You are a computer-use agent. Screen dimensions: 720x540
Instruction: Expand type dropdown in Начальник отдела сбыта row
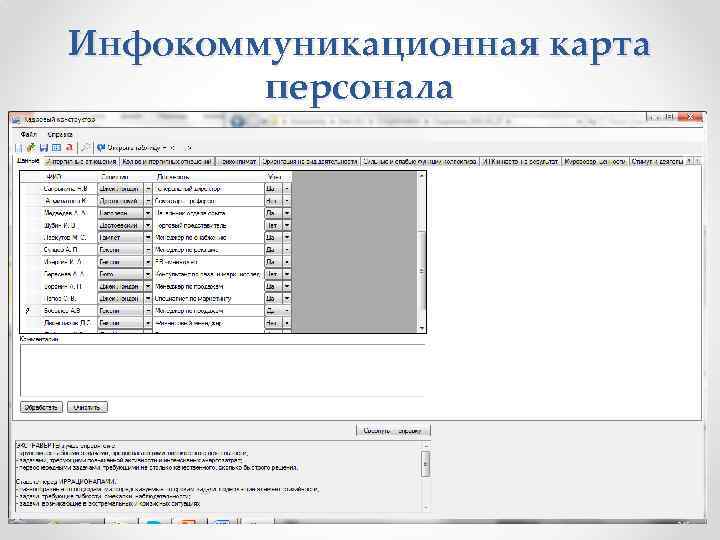coord(148,213)
